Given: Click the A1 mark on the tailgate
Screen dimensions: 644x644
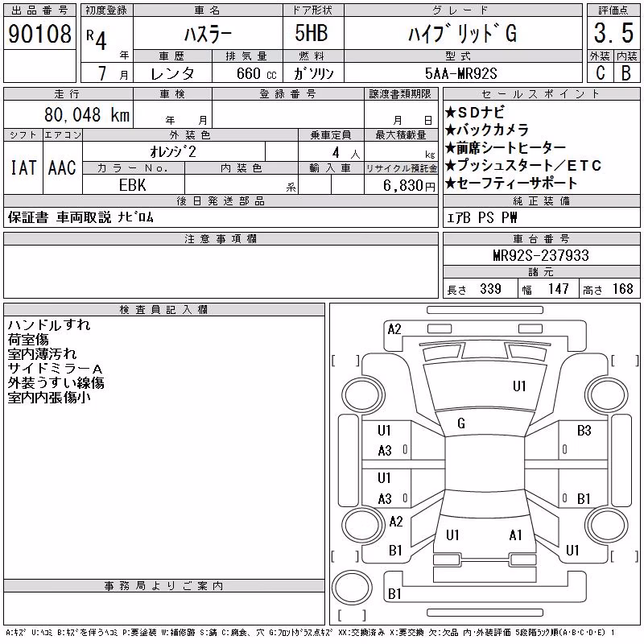Looking at the screenshot, I should tap(515, 535).
